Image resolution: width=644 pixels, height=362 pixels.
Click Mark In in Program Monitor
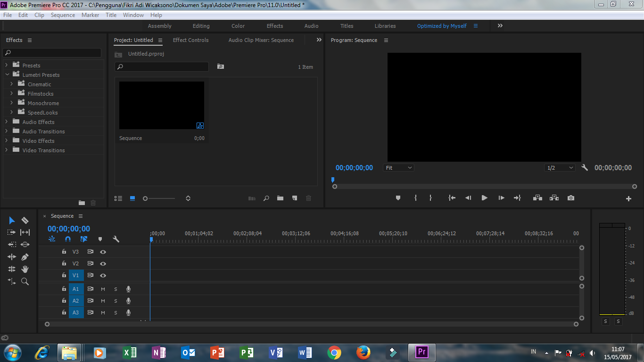[x=415, y=198]
